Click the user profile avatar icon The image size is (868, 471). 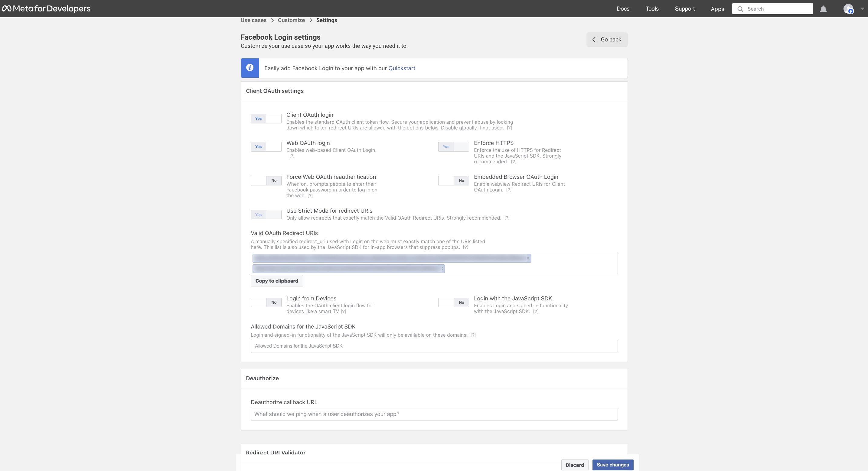click(x=848, y=8)
